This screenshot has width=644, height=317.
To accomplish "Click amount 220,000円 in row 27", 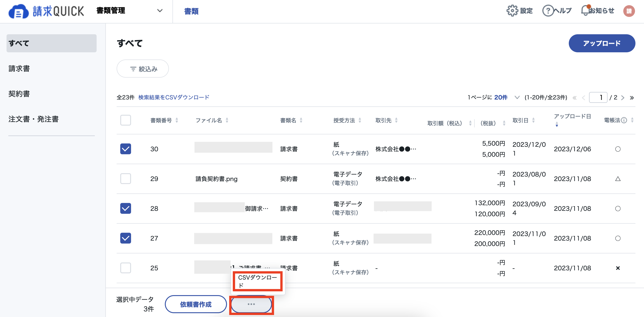I will click(490, 233).
